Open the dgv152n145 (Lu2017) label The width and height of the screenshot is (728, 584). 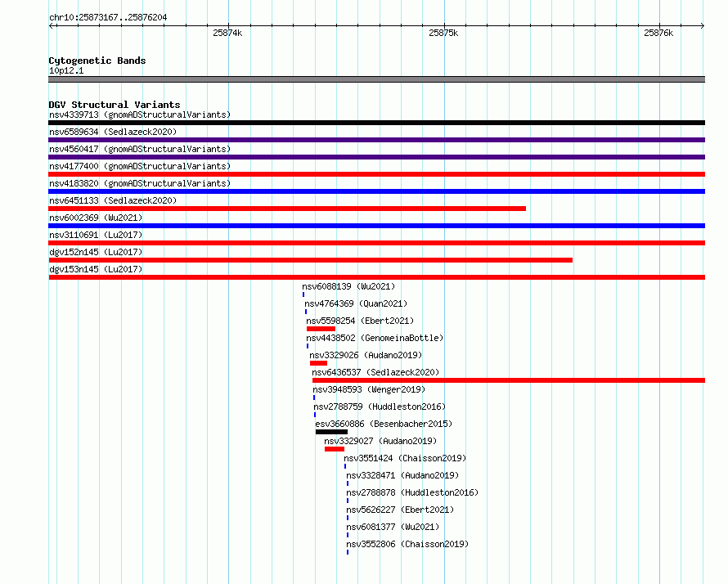(96, 252)
